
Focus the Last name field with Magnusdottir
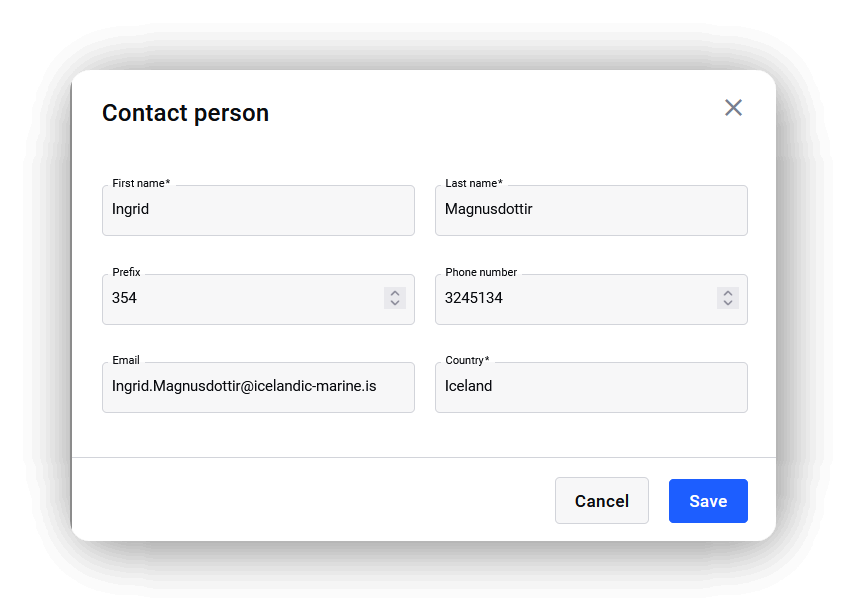pos(591,211)
